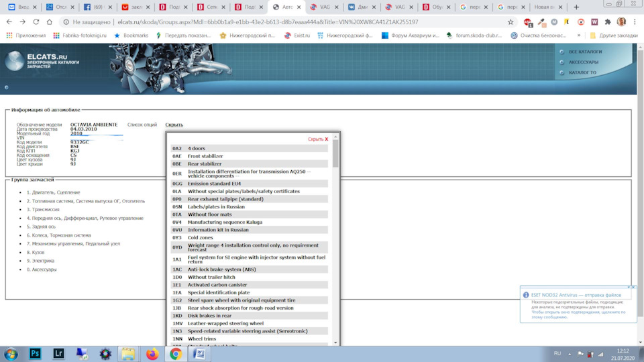Open File Explorer from the taskbar
The width and height of the screenshot is (644, 362).
(128, 353)
